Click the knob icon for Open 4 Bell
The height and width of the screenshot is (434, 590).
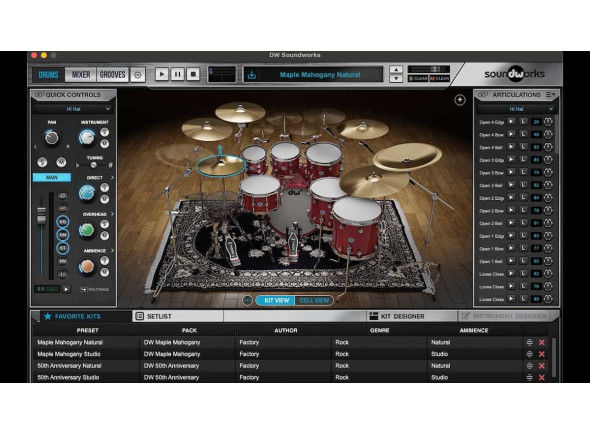(548, 147)
